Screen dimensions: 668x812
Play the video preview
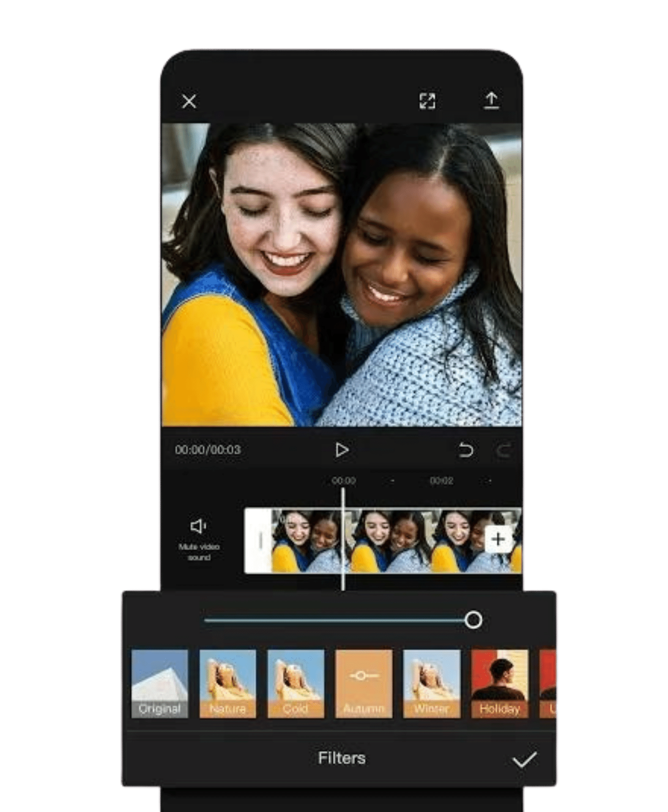342,450
